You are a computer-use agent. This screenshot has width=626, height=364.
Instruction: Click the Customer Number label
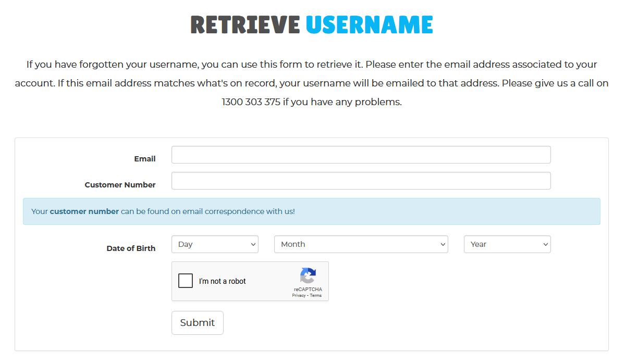click(120, 185)
